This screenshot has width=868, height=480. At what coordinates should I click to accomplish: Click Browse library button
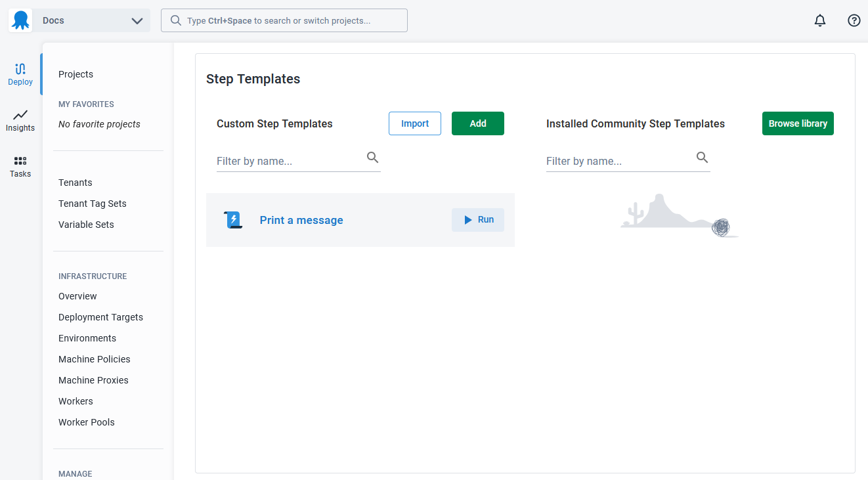pos(798,123)
